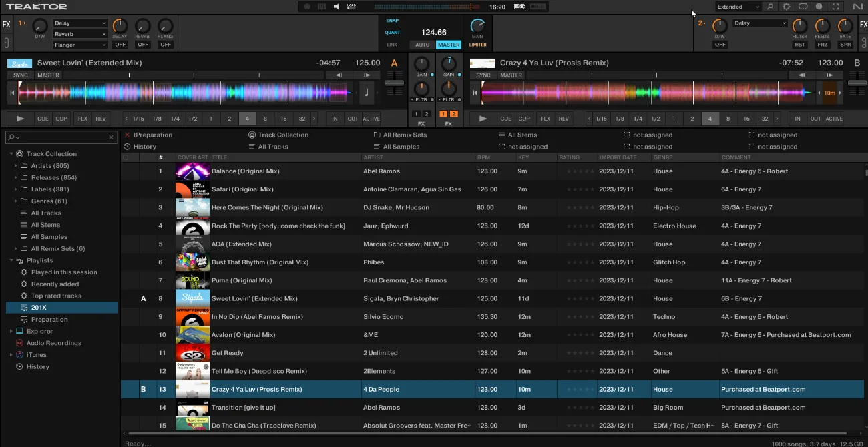Click deck A beat jump note icon

[x=367, y=93]
